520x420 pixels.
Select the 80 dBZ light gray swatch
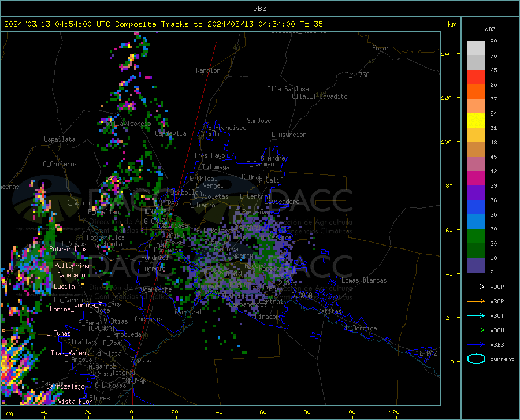tap(476, 48)
